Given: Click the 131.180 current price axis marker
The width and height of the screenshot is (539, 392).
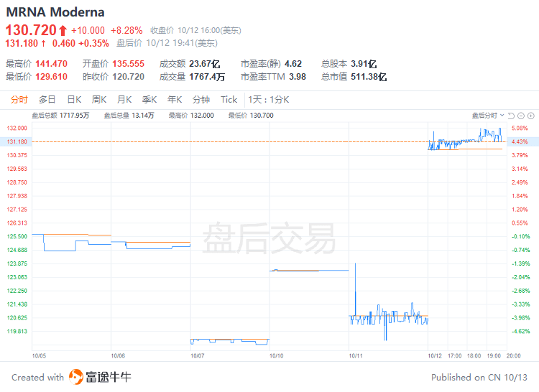Looking at the screenshot, I should click(16, 141).
